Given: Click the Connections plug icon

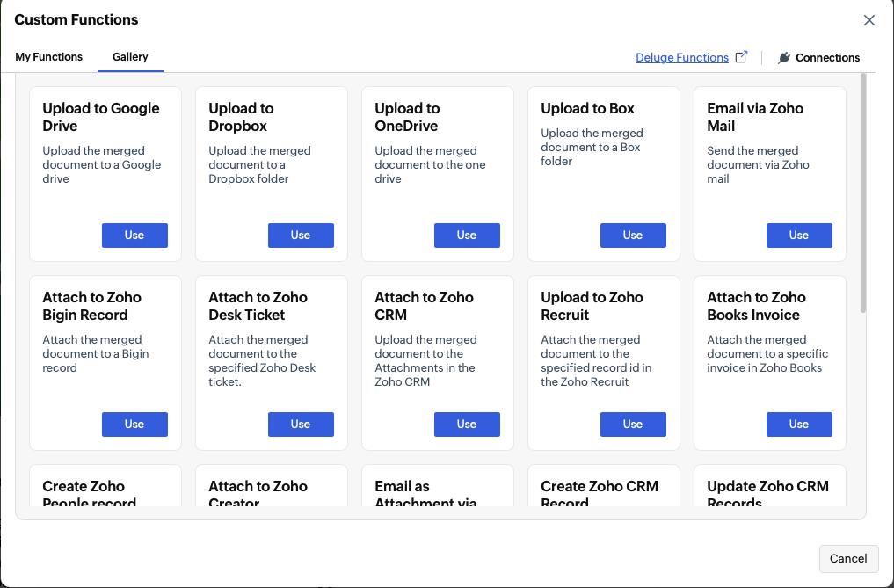Looking at the screenshot, I should 784,58.
